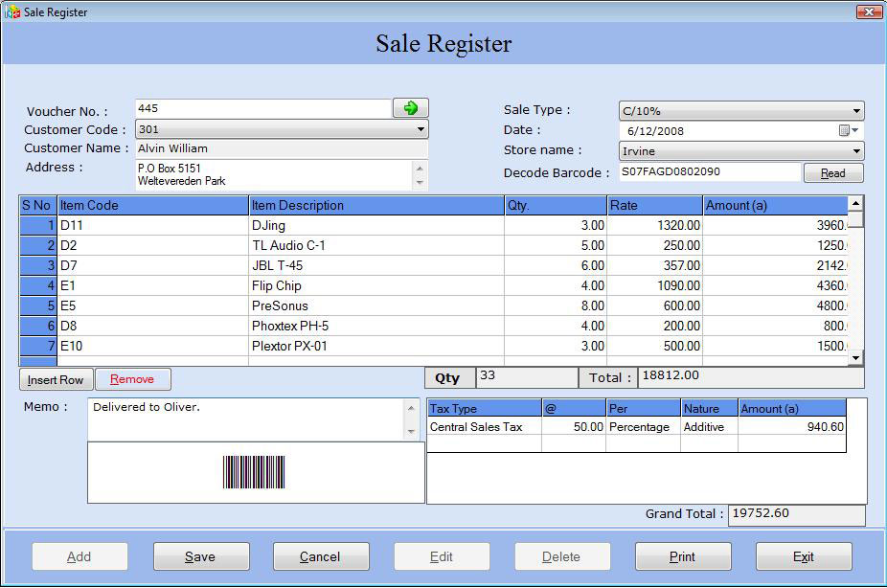Screen dimensions: 887x588
Task: Click the barcode image below memo
Action: tap(254, 472)
